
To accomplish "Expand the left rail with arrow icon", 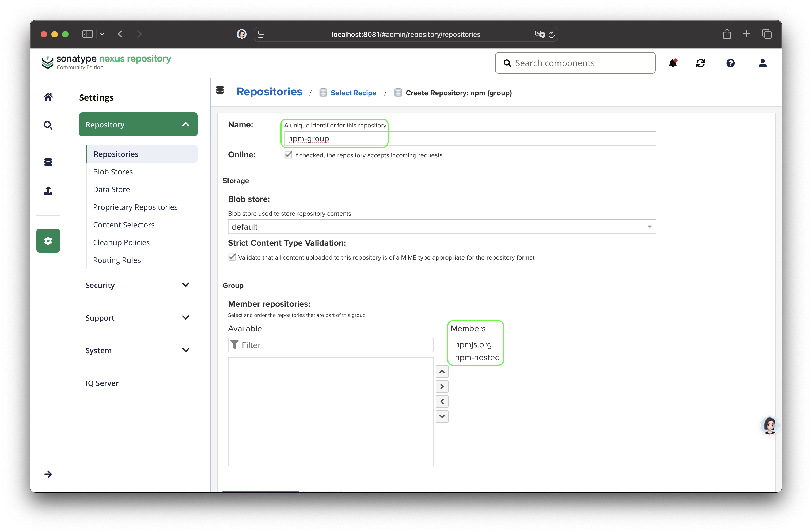I will click(48, 474).
